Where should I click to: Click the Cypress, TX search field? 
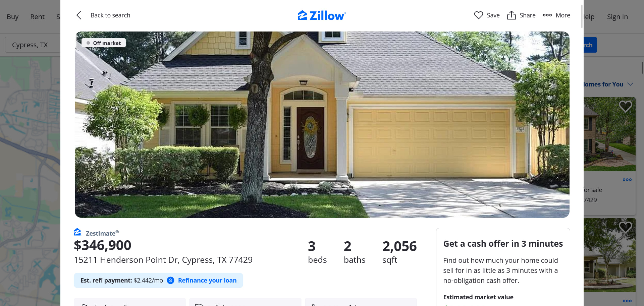(33, 45)
